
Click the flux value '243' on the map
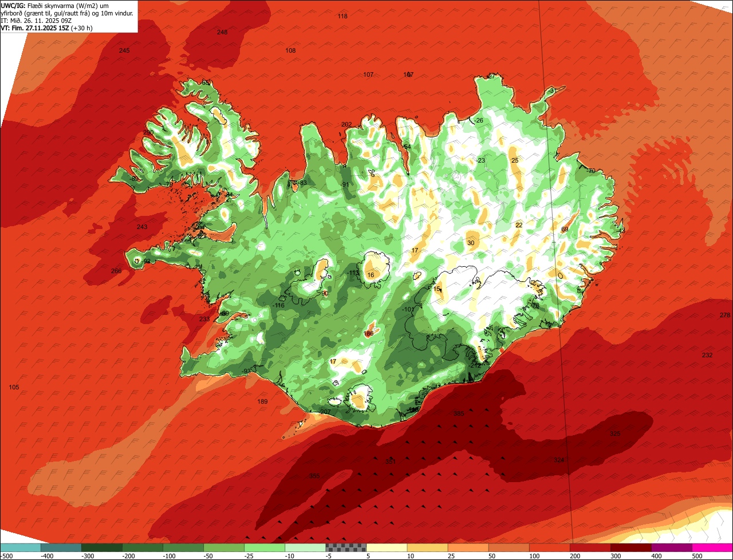point(142,227)
